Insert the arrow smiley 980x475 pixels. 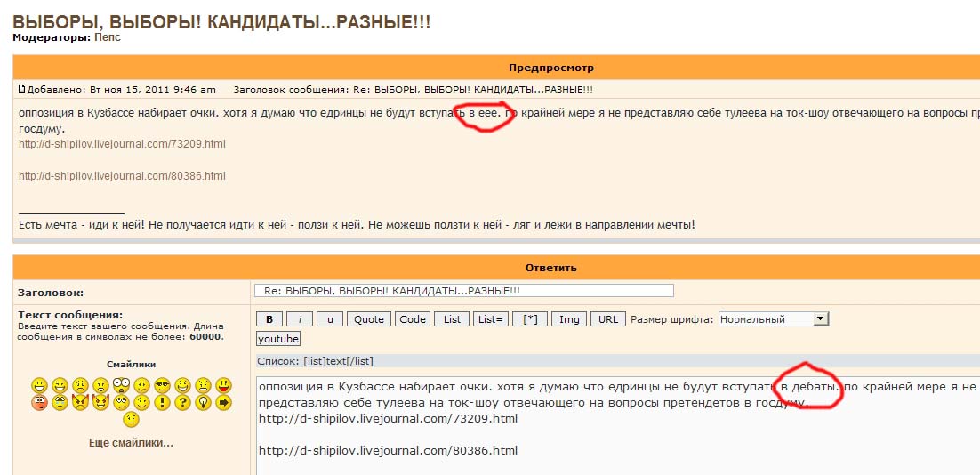pyautogui.click(x=223, y=403)
